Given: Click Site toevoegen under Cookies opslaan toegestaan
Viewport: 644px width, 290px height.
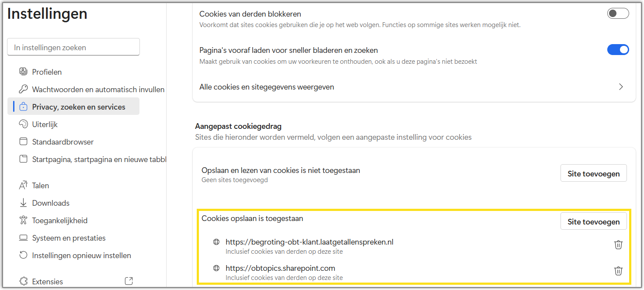Looking at the screenshot, I should (593, 221).
